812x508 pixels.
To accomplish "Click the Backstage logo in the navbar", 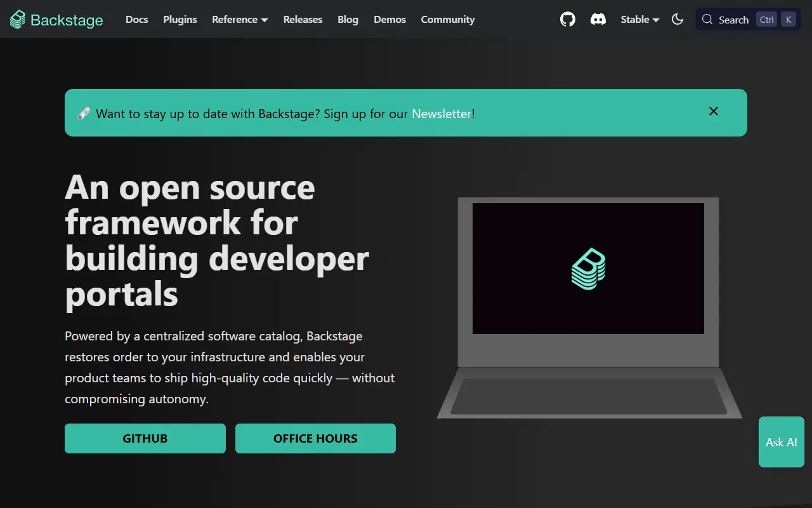I will 56,20.
